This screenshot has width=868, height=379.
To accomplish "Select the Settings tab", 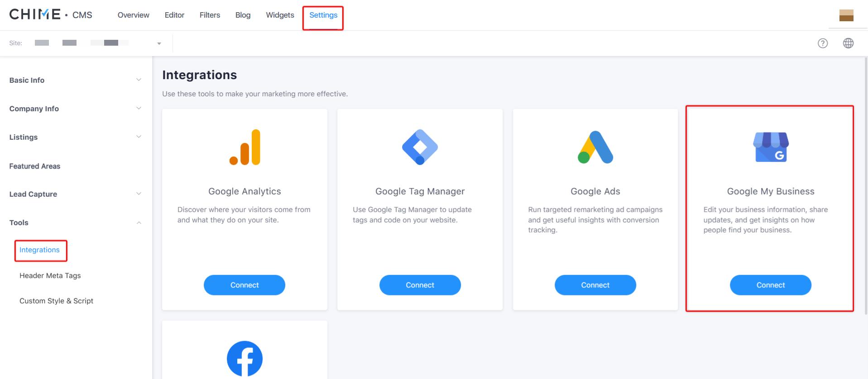I will [323, 15].
